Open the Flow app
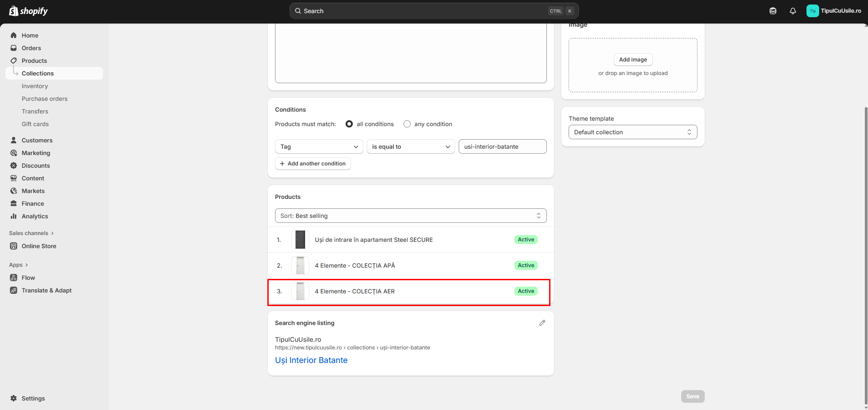 [28, 278]
